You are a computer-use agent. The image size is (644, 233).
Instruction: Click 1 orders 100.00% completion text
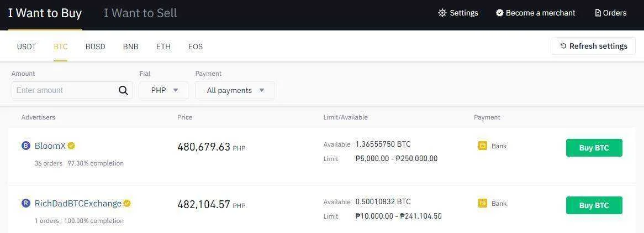79,221
